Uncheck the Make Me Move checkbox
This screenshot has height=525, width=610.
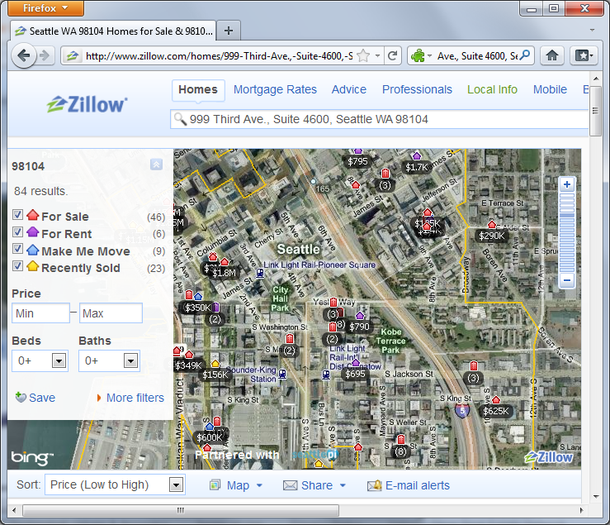point(18,248)
